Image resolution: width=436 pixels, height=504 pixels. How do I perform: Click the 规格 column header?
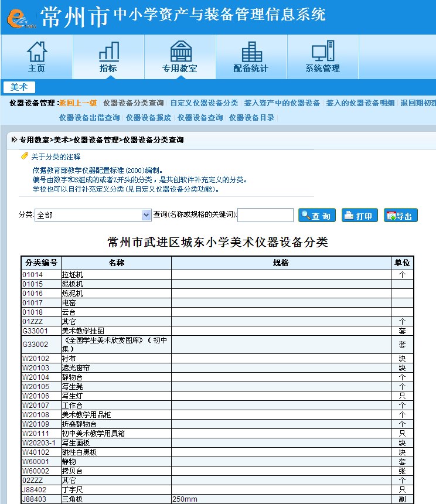(281, 263)
